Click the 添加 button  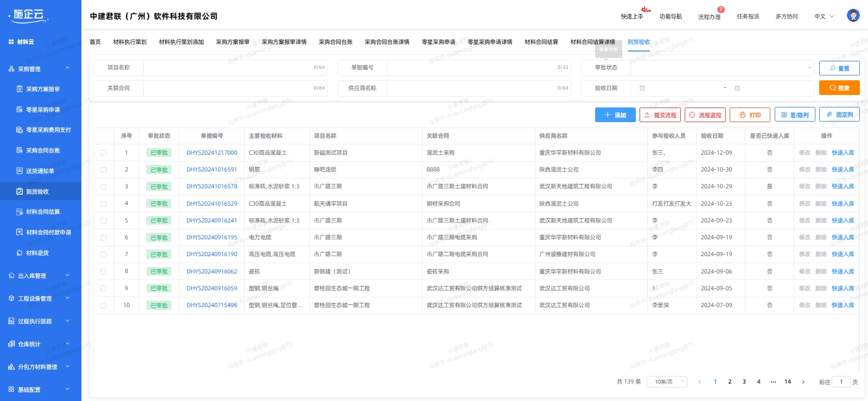[615, 115]
